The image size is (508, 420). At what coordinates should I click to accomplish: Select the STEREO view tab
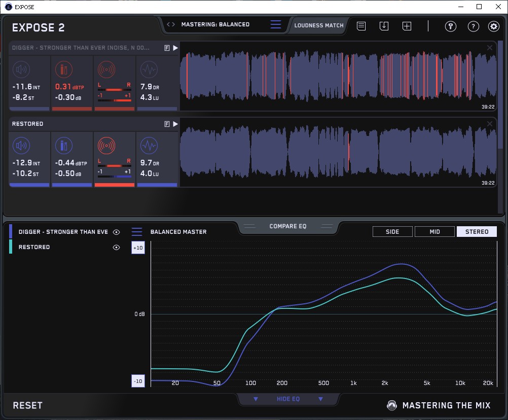tap(477, 232)
